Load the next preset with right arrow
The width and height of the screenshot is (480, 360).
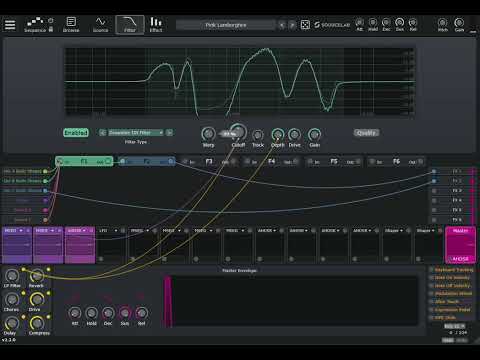click(x=292, y=25)
